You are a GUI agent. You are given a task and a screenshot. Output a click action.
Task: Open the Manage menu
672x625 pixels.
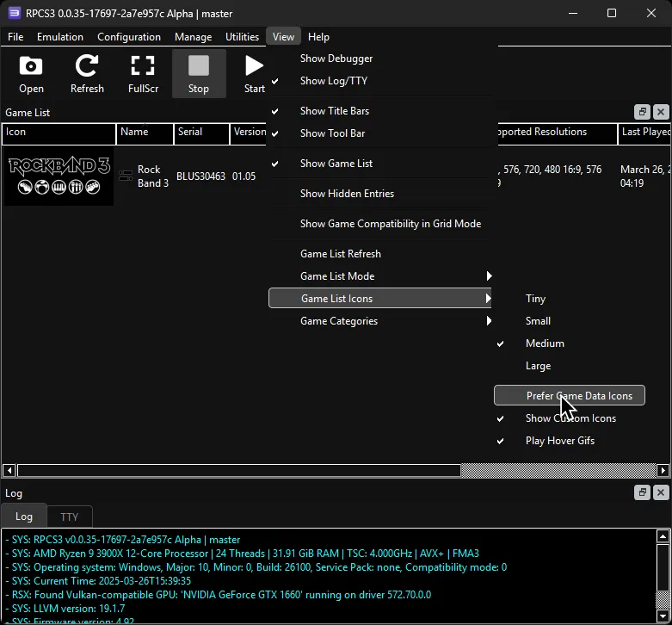point(194,37)
